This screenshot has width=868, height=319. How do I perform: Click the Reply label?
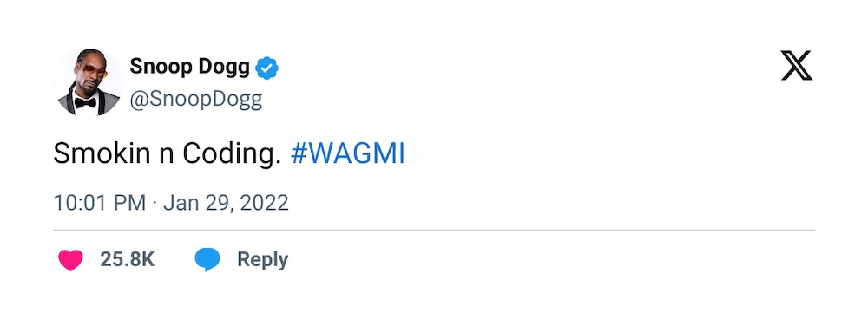click(263, 259)
